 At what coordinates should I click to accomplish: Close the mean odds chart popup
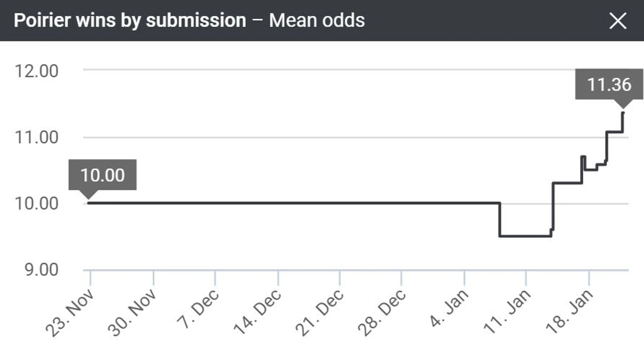click(618, 21)
